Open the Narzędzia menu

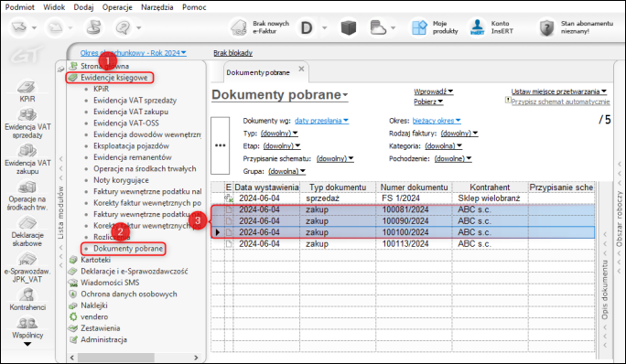[x=156, y=7]
